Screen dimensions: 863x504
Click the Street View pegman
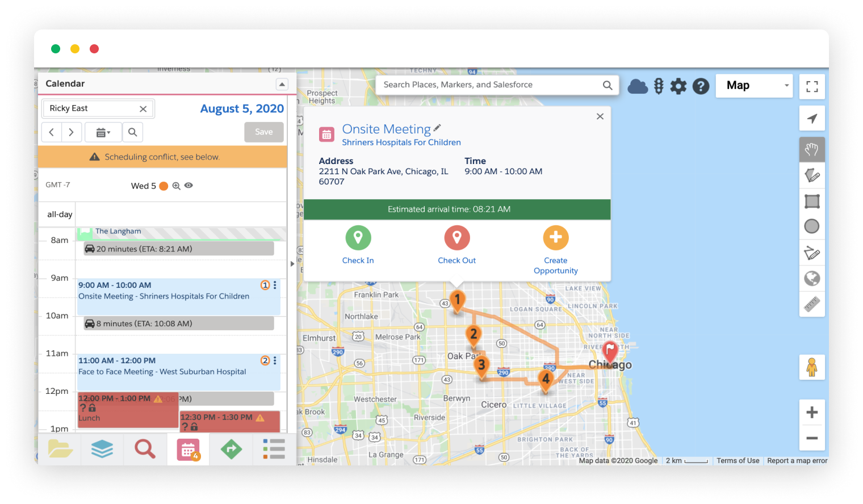click(x=812, y=367)
